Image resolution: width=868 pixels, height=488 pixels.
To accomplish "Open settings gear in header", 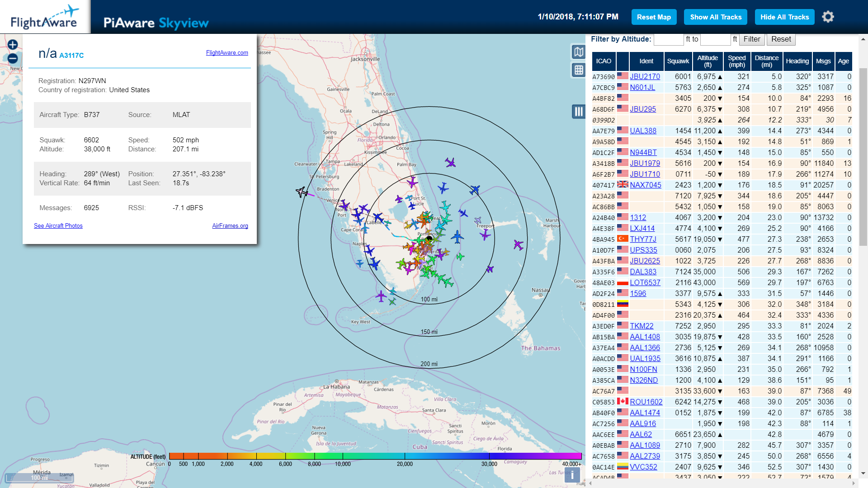I will pos(828,17).
